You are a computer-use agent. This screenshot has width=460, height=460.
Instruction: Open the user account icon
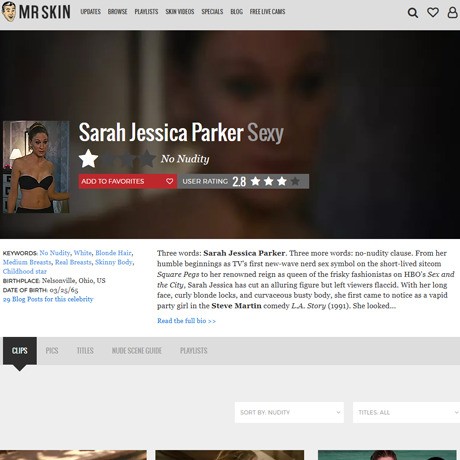pyautogui.click(x=452, y=12)
